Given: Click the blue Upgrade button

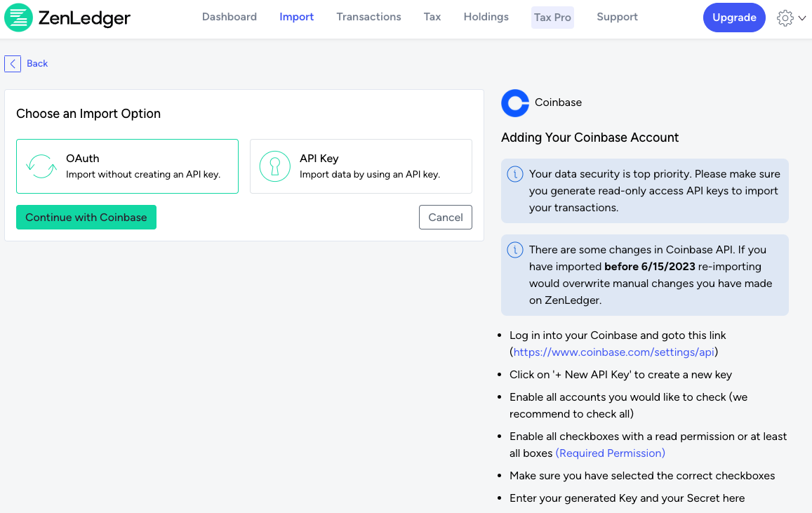Looking at the screenshot, I should pos(734,18).
